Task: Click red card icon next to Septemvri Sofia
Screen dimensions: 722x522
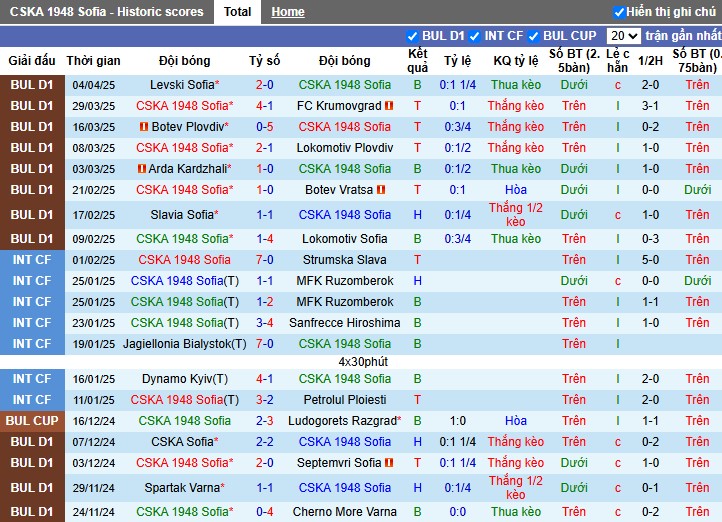Action: click(x=389, y=463)
